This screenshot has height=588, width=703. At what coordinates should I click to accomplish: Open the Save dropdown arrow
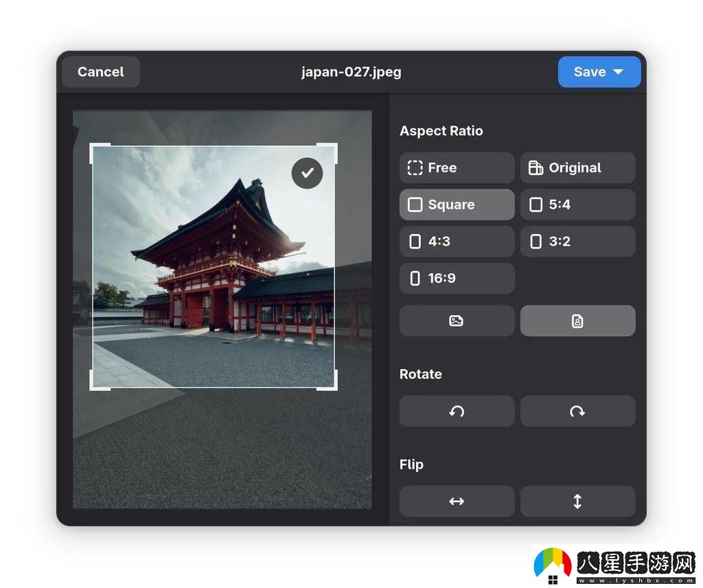coord(619,72)
